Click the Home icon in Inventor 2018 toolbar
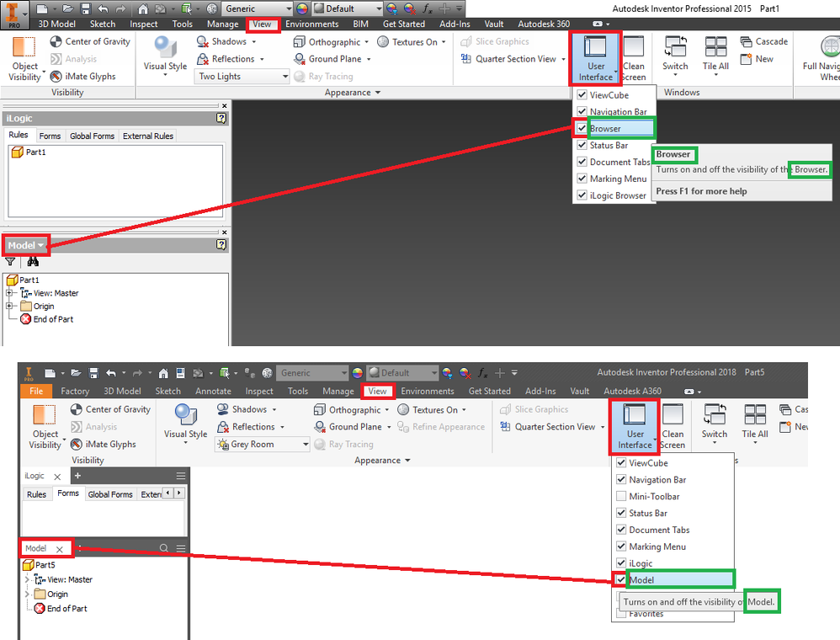 pos(163,372)
